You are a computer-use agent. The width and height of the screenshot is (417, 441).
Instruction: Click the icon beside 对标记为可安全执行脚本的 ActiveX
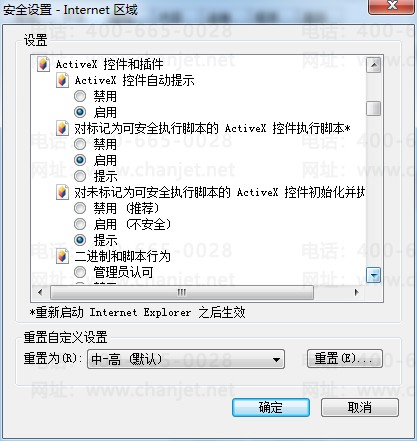62,128
